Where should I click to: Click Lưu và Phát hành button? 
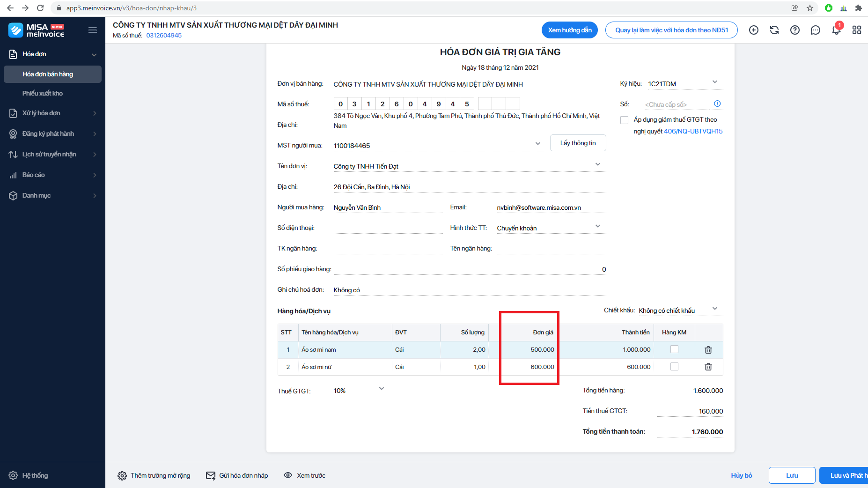point(844,475)
